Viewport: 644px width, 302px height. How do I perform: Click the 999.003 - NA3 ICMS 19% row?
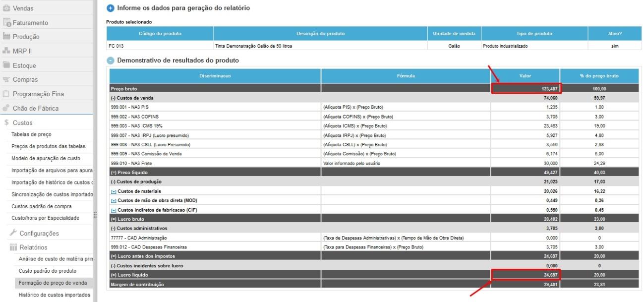[x=374, y=125]
